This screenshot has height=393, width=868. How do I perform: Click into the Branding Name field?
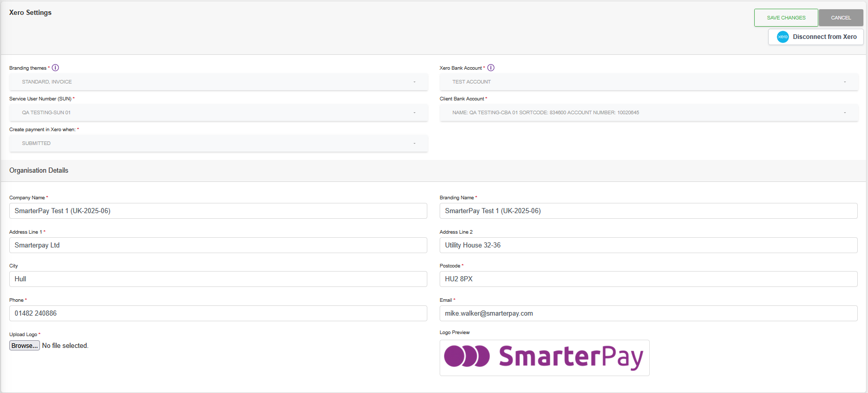tap(648, 211)
